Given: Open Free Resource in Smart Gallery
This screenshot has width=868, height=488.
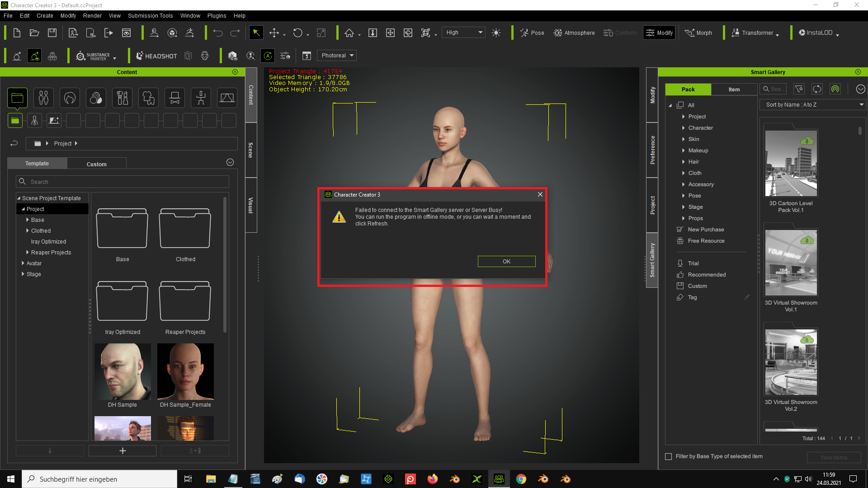Looking at the screenshot, I should pos(706,241).
